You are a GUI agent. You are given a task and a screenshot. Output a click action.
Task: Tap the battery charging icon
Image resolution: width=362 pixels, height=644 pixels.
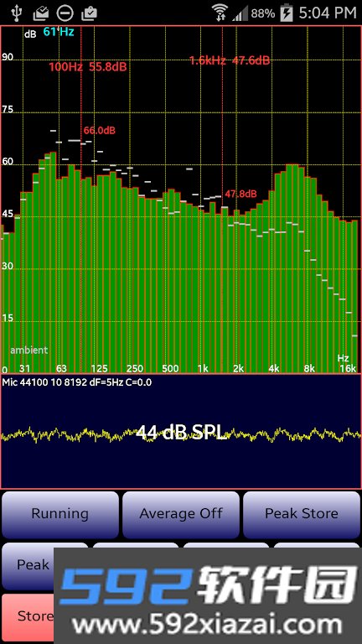286,13
